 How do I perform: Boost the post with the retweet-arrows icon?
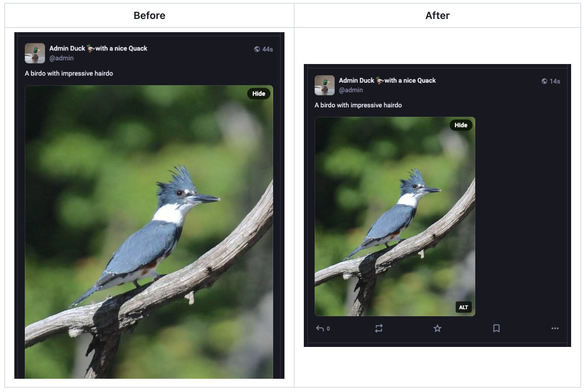[x=379, y=328]
